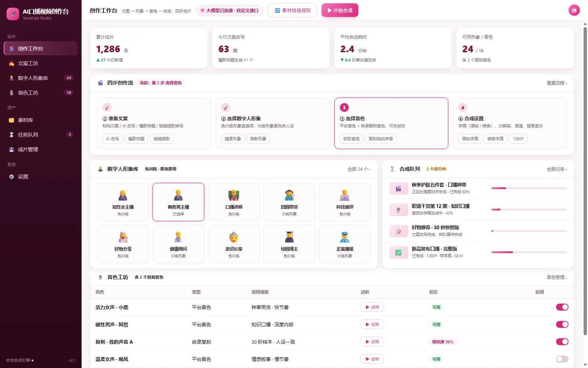Click the 素材链接提取 button
Viewport: 588px width, 368px height.
293,10
